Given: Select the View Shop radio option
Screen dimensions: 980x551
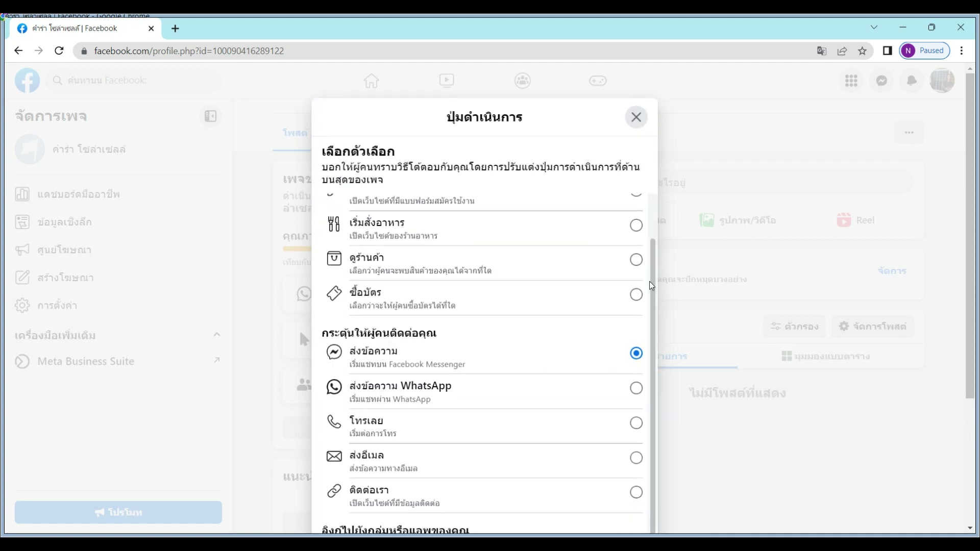Looking at the screenshot, I should [x=636, y=260].
